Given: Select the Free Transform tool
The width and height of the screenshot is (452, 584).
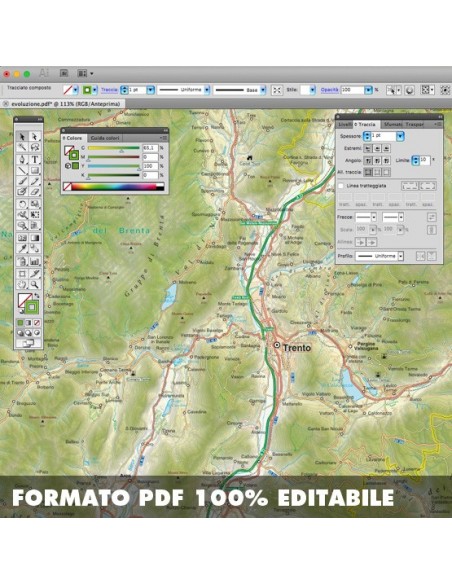Looking at the screenshot, I should [x=35, y=215].
